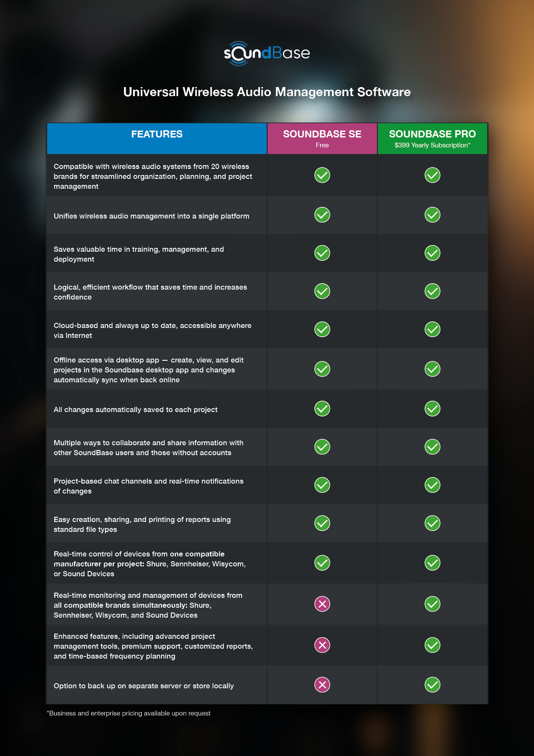Select the FEATURES column header

pyautogui.click(x=157, y=134)
